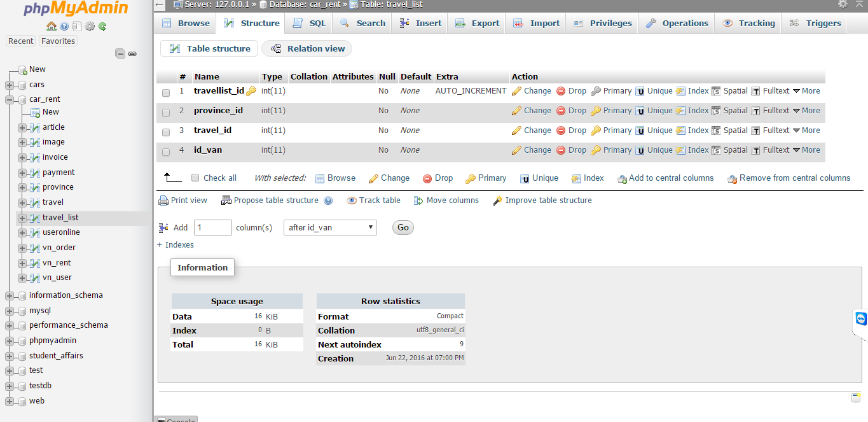Open the 'after id_van' position dropdown
The width and height of the screenshot is (868, 422).
pyautogui.click(x=330, y=227)
